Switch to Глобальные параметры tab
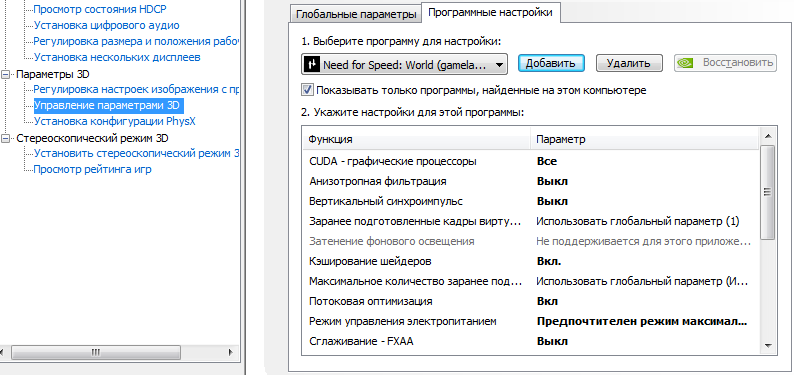Screen dimensions: 794x375 coord(356,14)
